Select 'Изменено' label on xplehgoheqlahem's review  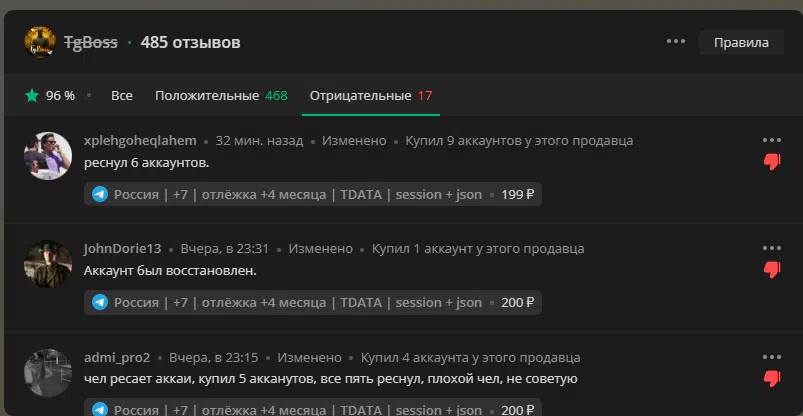354,141
